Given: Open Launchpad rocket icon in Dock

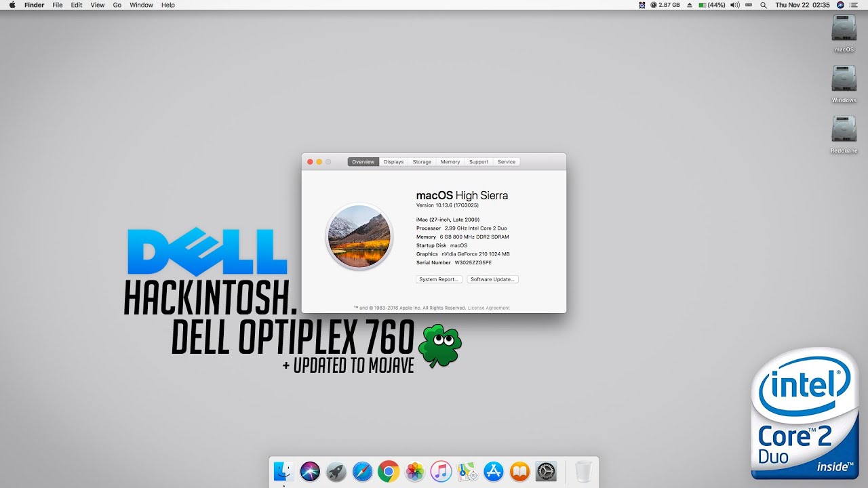Looking at the screenshot, I should 336,471.
